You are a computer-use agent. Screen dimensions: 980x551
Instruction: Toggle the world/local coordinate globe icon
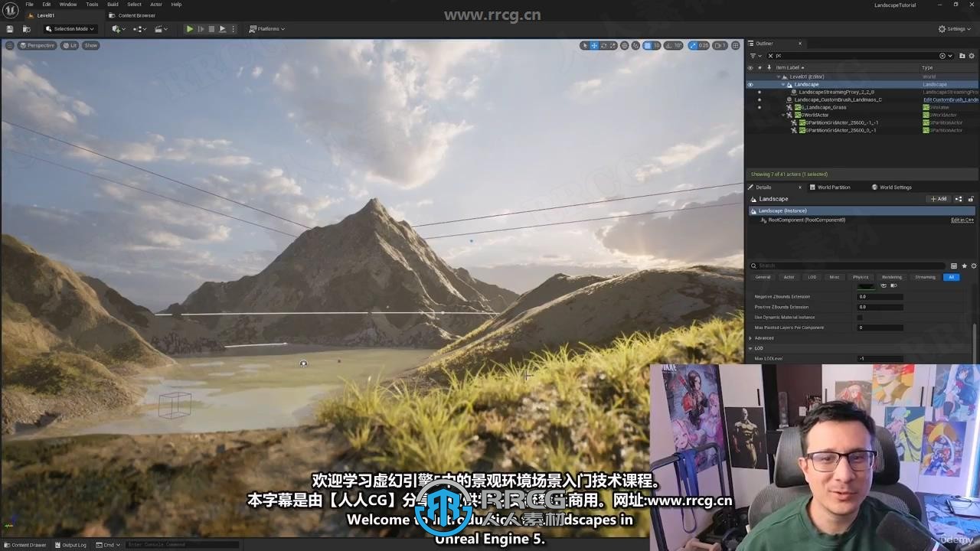624,46
